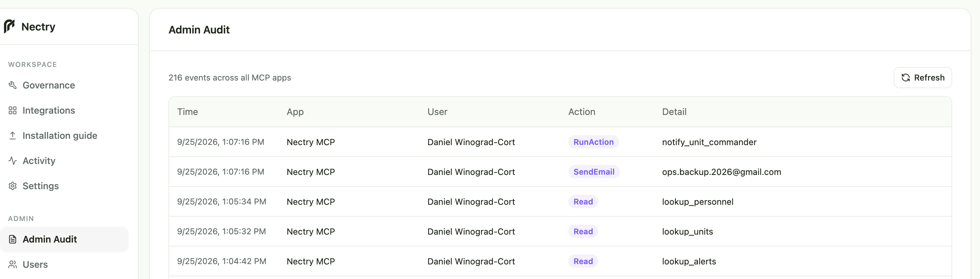This screenshot has height=279, width=980.
Task: Select the lookup_alerts detail cell
Action: (689, 261)
